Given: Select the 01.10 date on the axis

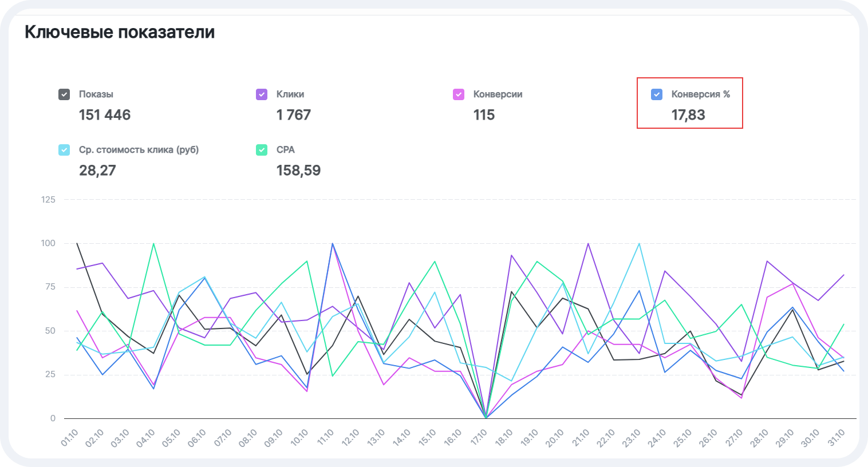Looking at the screenshot, I should [69, 438].
